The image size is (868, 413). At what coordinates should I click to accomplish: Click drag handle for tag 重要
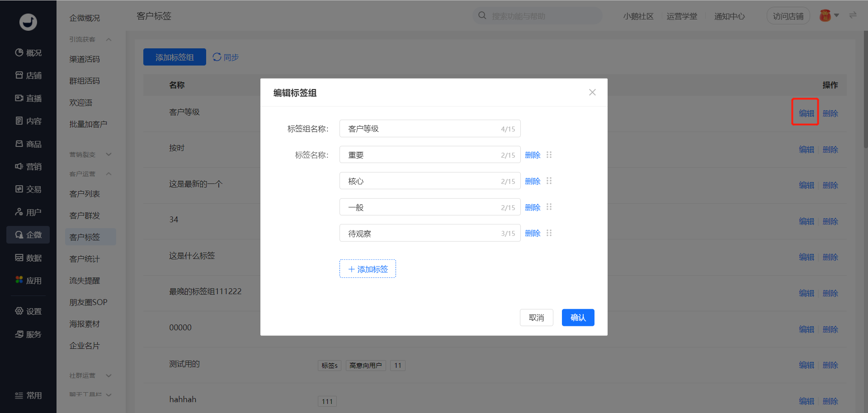pyautogui.click(x=549, y=155)
